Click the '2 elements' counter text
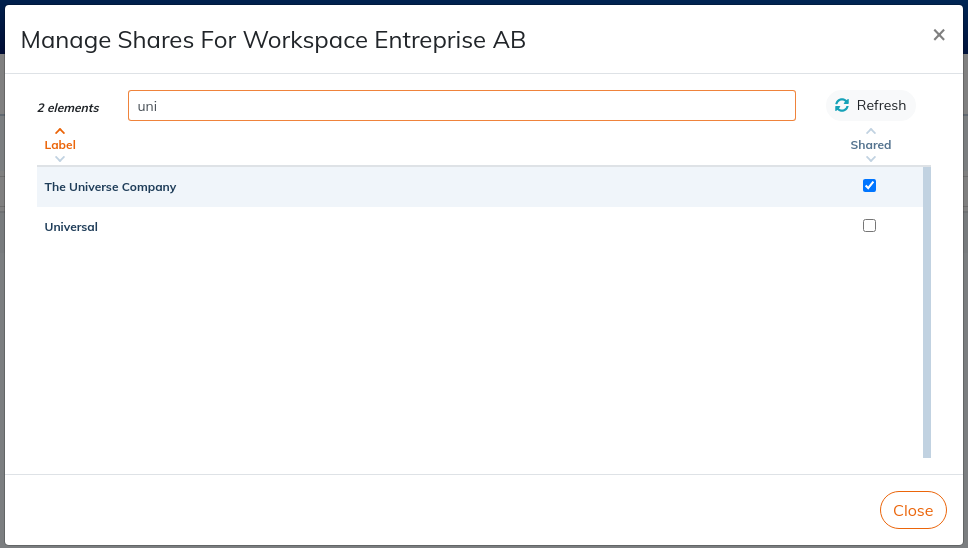Viewport: 968px width, 548px height. 68,108
